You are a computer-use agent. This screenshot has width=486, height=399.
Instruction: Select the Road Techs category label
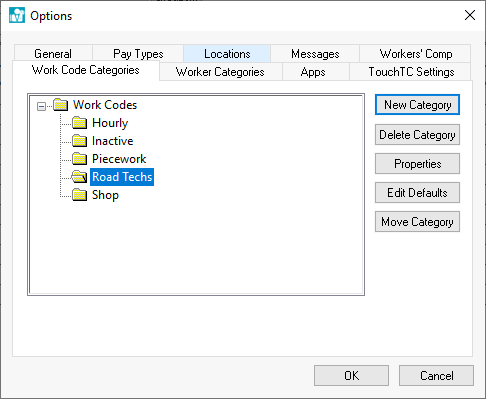pos(122,177)
